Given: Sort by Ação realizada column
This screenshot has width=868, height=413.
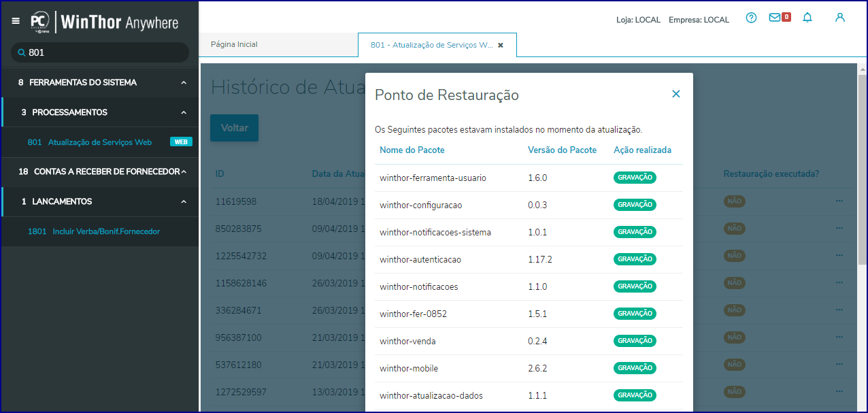Looking at the screenshot, I should (642, 150).
